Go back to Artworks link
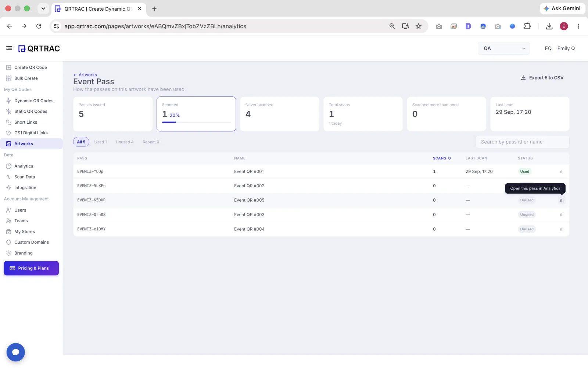This screenshot has width=588, height=368. pos(85,75)
